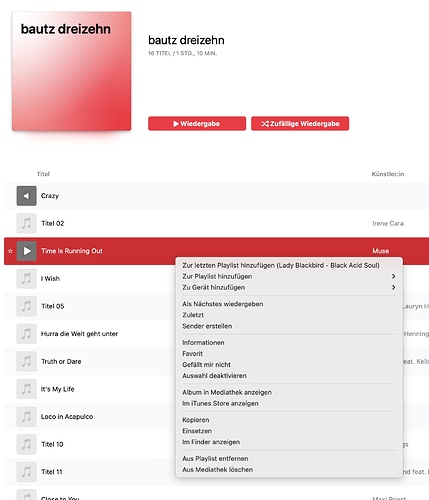Choose Aus Playlist entfernen from the menu
Viewport: 429px width, 500px height.
(x=215, y=459)
